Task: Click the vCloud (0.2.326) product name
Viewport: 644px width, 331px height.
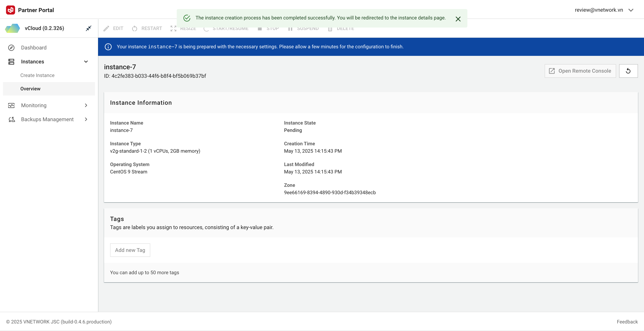Action: click(44, 28)
